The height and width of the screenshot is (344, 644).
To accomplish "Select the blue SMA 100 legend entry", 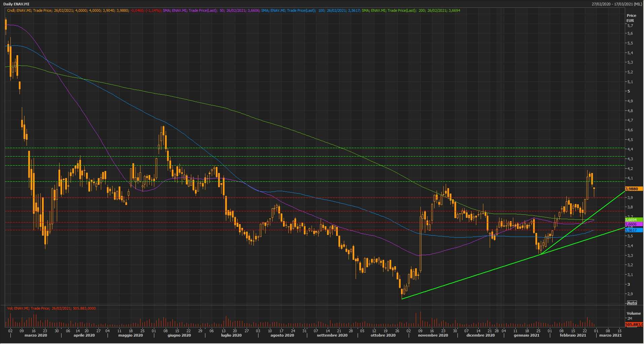I will point(310,10).
